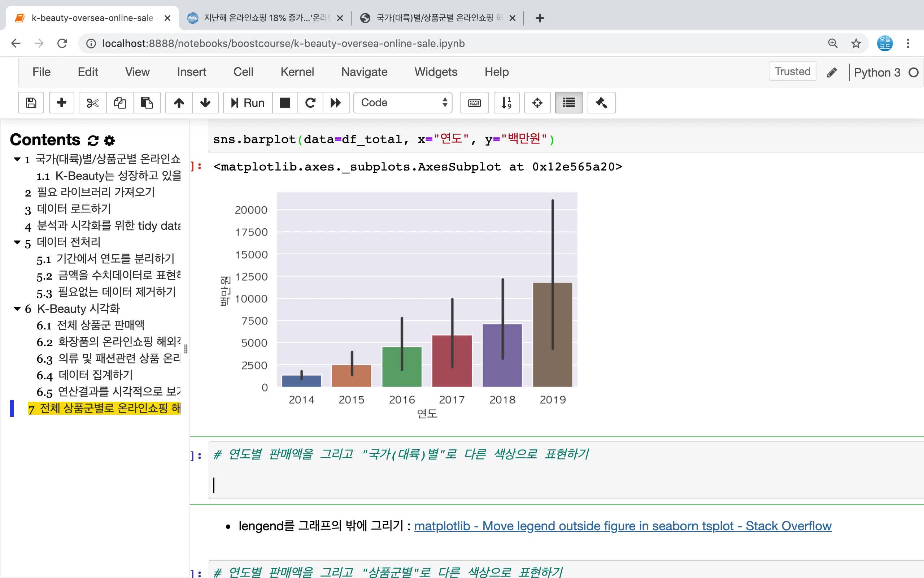Viewport: 924px width, 578px height.
Task: Move selected cell down arrow
Action: coord(205,103)
